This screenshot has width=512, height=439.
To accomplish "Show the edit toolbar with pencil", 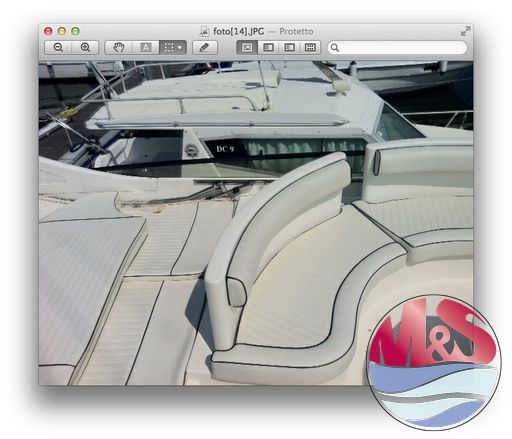I will [205, 47].
